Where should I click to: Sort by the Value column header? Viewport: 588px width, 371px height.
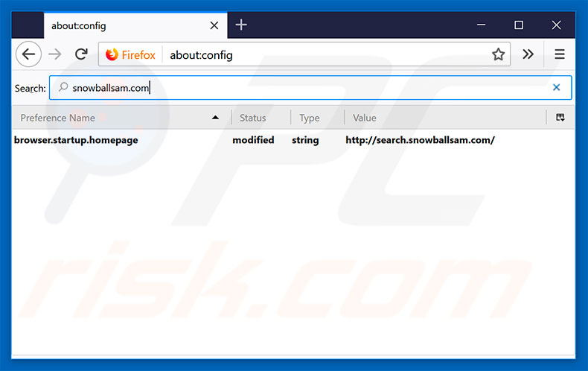pos(445,118)
